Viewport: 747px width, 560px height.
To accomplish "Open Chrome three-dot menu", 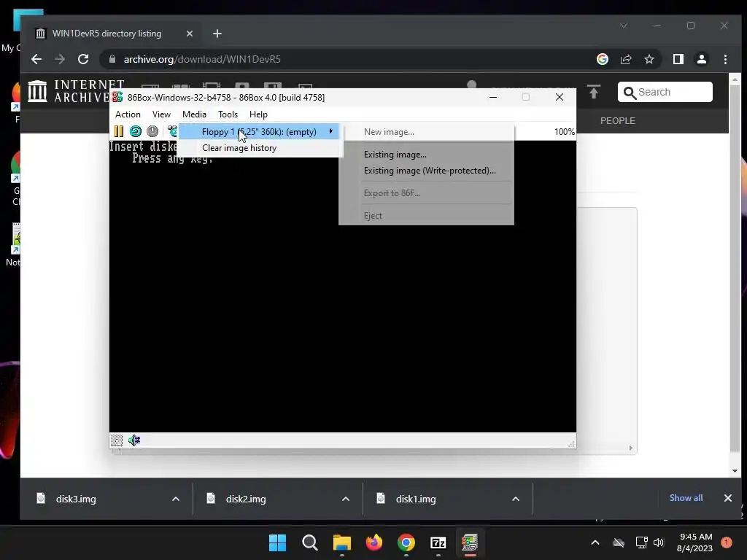I will coord(725,59).
